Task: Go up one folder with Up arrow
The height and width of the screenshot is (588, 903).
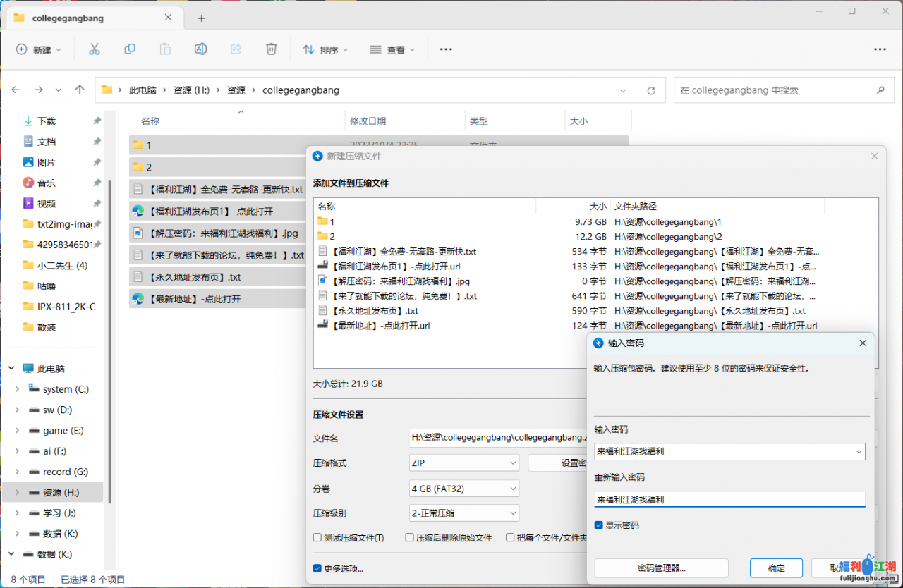Action: point(80,90)
